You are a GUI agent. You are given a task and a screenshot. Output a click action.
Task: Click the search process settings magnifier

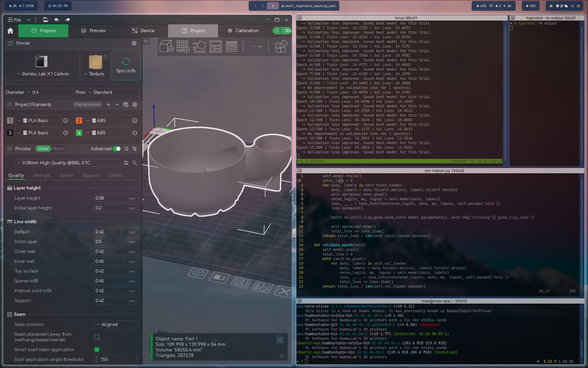pos(135,163)
